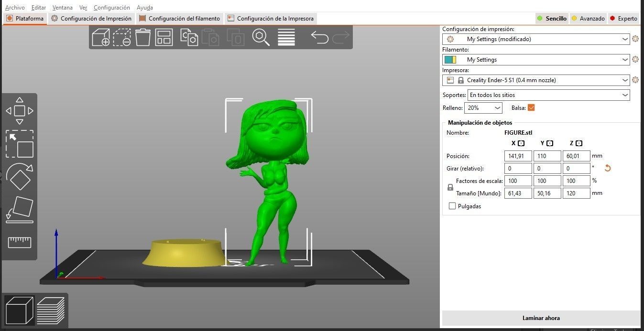The width and height of the screenshot is (644, 331).
Task: Switch to 3D editor view cube
Action: point(19,310)
